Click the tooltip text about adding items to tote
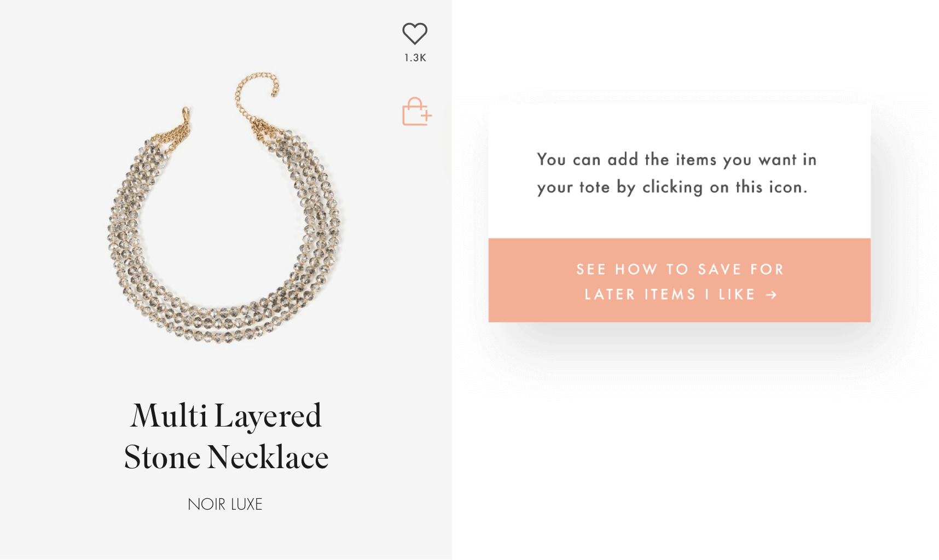Image resolution: width=939 pixels, height=560 pixels. tap(676, 173)
